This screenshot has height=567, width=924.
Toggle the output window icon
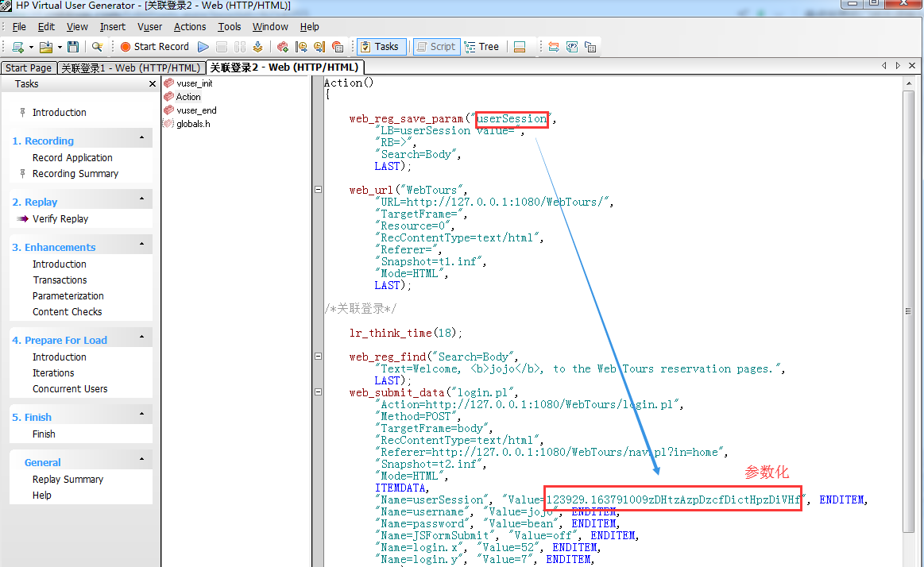pos(519,47)
